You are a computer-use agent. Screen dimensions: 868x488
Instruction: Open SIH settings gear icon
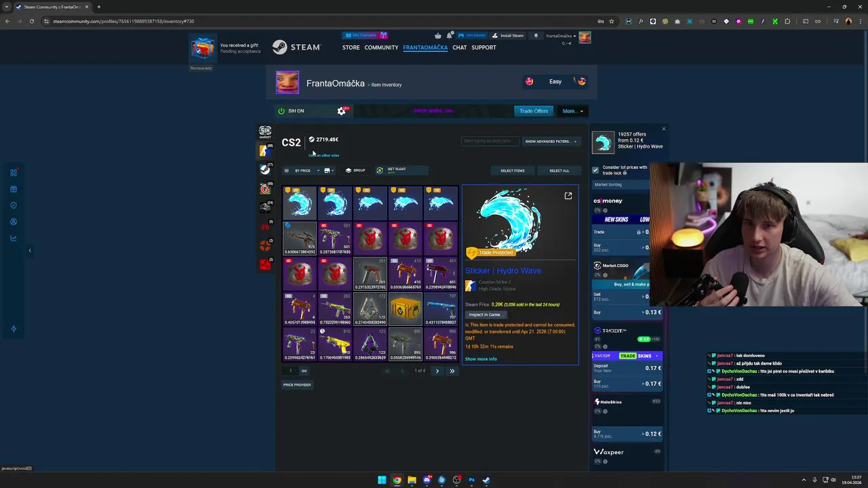coord(341,111)
